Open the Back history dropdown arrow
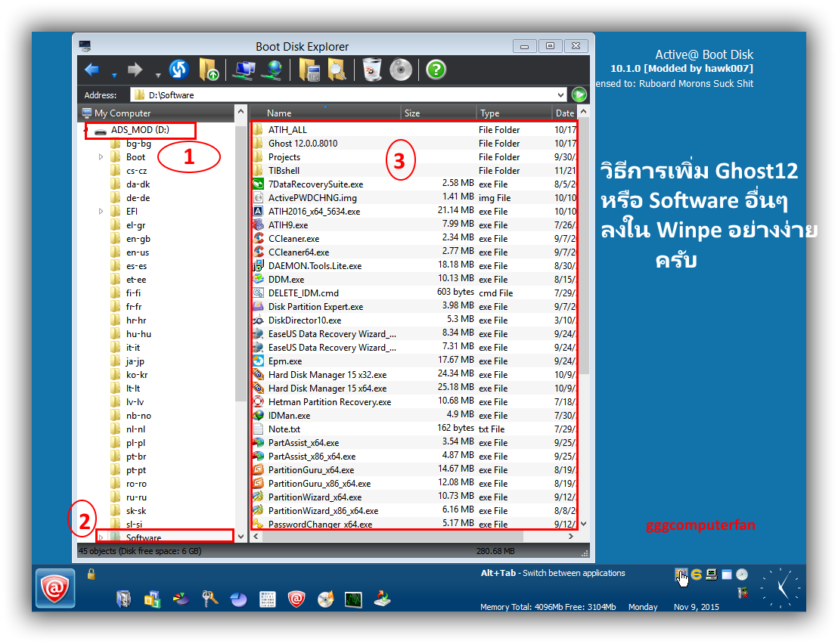Viewport: 838px width, 644px height. pyautogui.click(x=114, y=75)
